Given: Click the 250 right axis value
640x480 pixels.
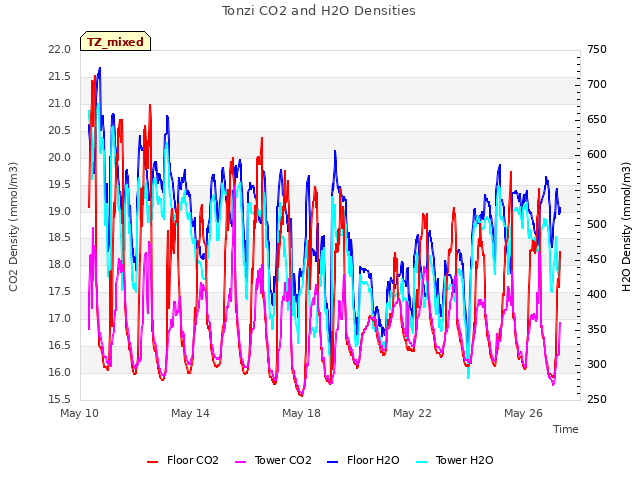Looking at the screenshot, I should tap(597, 400).
